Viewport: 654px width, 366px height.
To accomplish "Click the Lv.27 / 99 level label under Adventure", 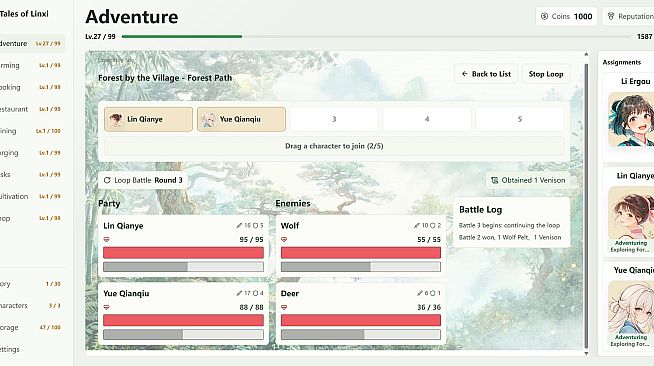I will pyautogui.click(x=100, y=37).
